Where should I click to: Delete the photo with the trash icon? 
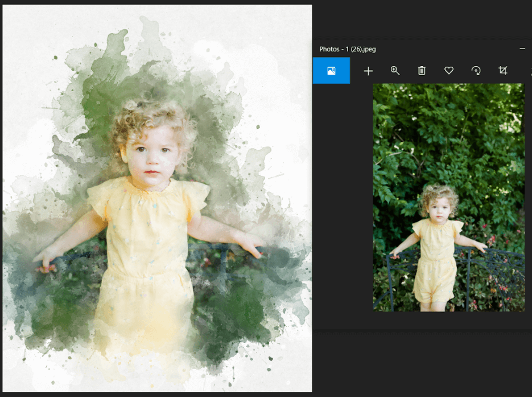[x=422, y=71]
